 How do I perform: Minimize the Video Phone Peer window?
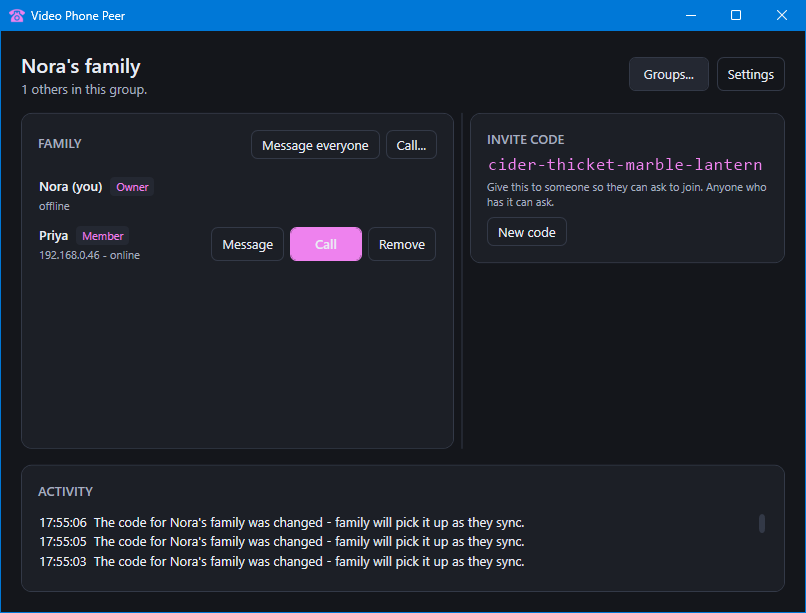click(x=691, y=15)
